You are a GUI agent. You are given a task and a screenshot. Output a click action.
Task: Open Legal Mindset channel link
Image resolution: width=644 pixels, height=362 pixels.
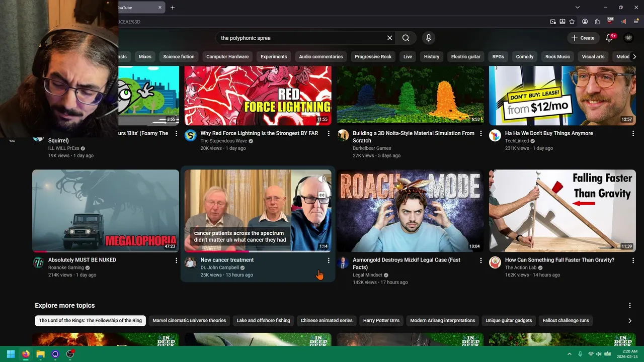pyautogui.click(x=367, y=275)
